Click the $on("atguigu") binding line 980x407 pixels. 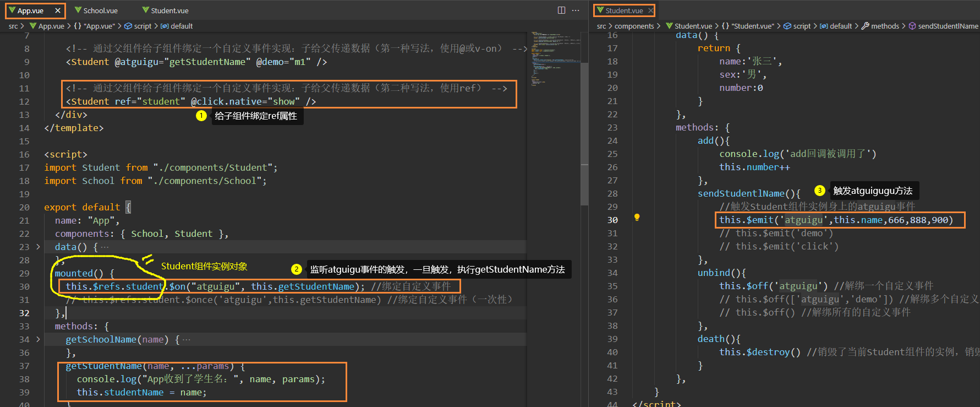(258, 286)
